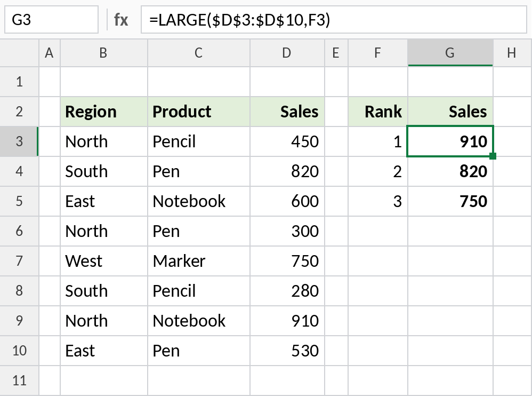Image resolution: width=532 pixels, height=396 pixels.
Task: Select cell G4 showing 820
Action: pos(450,171)
